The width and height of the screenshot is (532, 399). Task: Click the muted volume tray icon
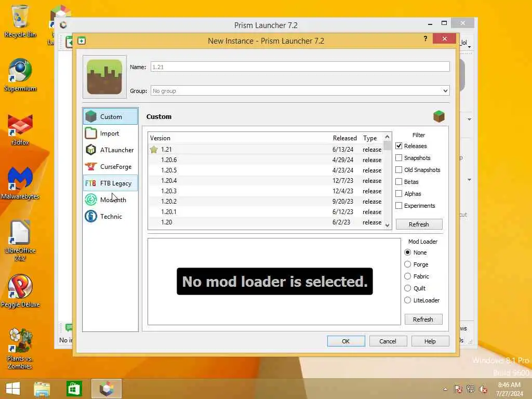[483, 389]
